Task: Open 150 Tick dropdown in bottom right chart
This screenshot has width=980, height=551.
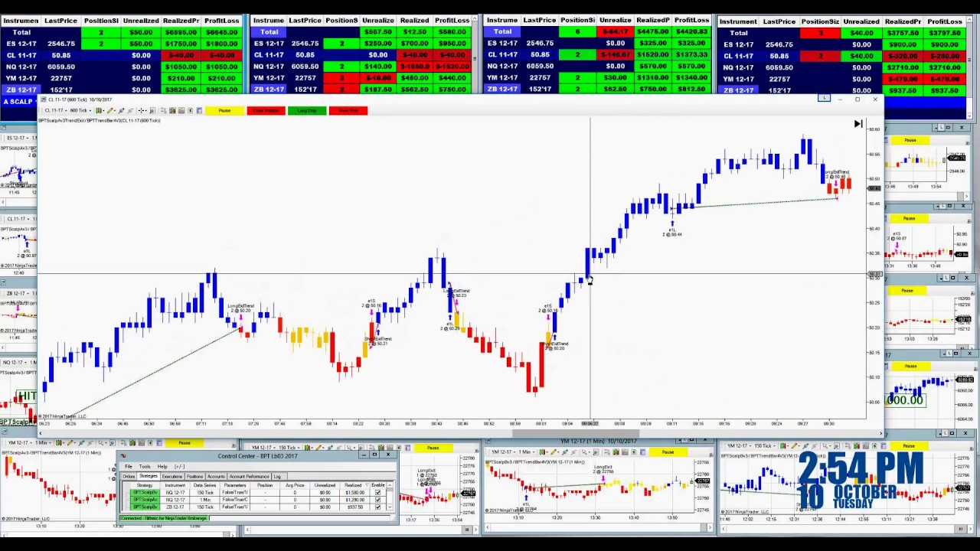Action: (x=764, y=445)
